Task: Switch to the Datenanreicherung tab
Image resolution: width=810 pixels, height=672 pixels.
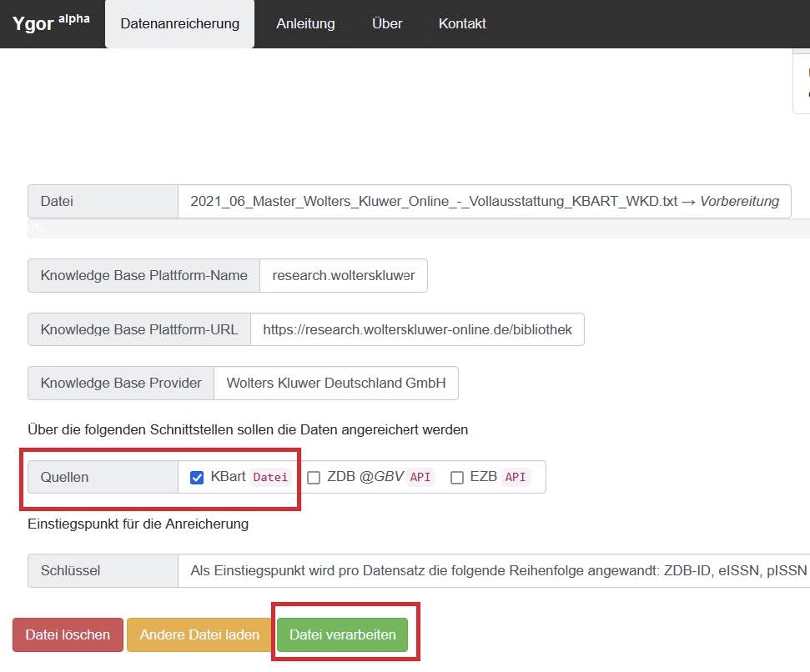Action: click(179, 24)
